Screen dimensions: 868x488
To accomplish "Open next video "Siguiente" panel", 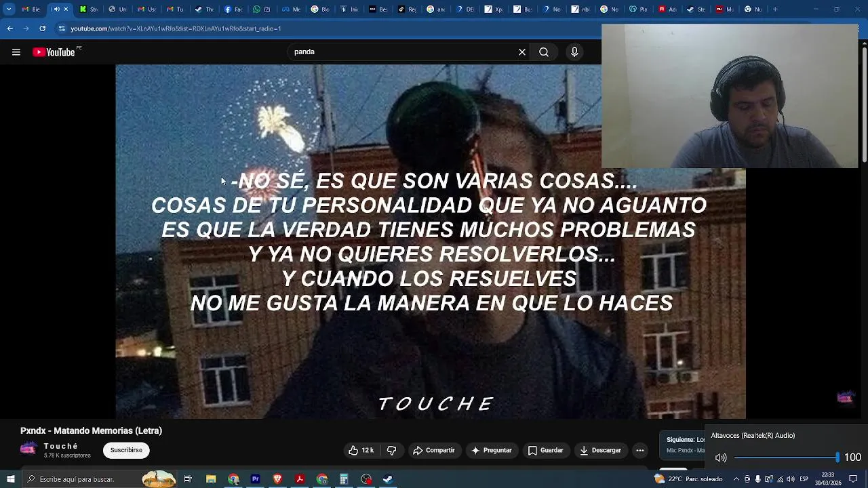I will (684, 445).
